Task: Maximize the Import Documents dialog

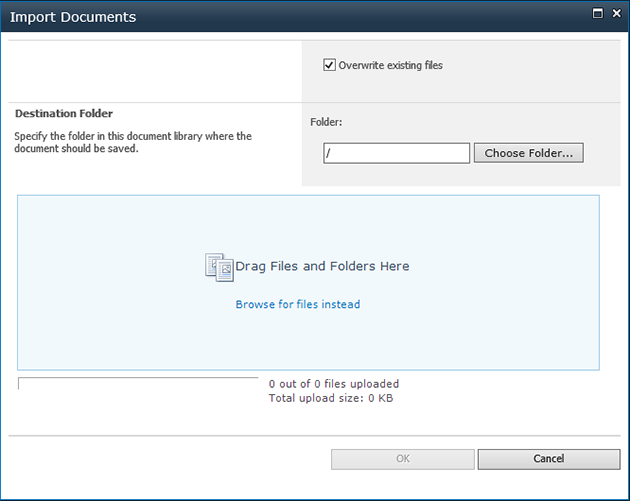Action: (598, 13)
